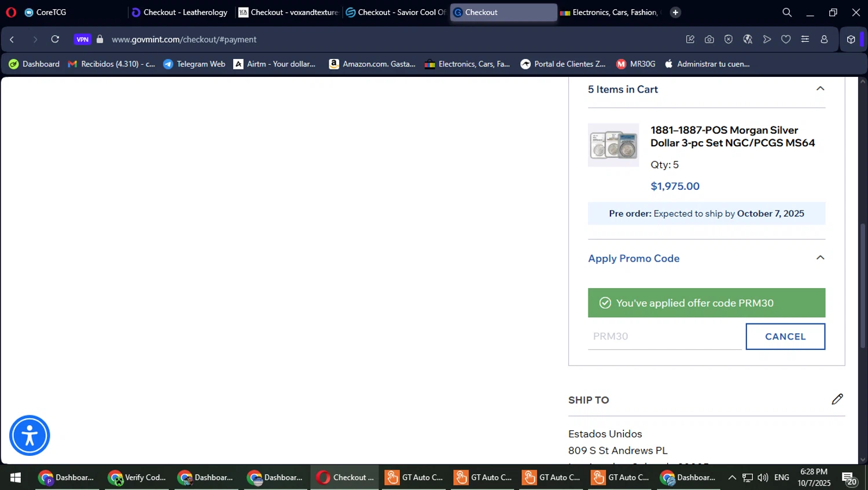
Task: Cancel the applied PRM30 promo code
Action: [785, 336]
